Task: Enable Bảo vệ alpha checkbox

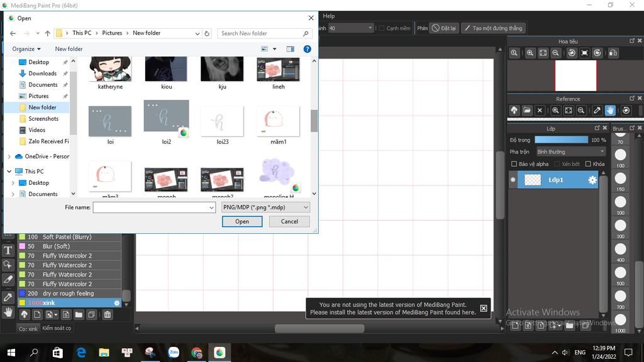Action: 514,164
